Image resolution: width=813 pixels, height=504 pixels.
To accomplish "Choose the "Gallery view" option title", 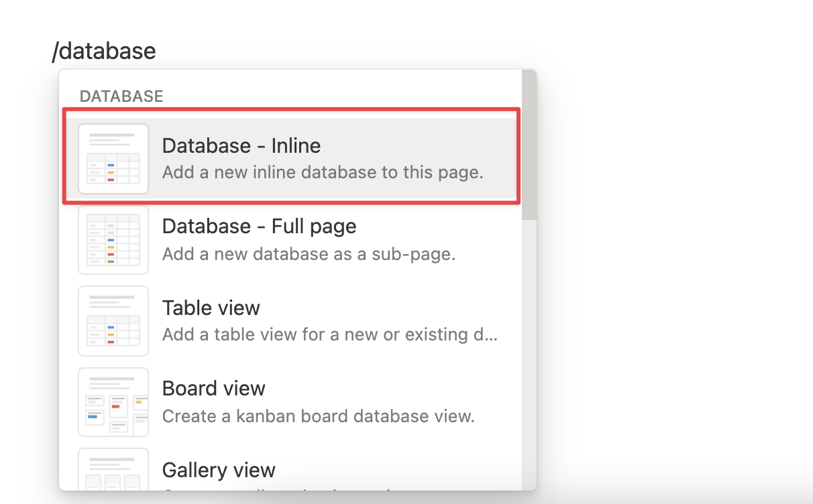I will [219, 470].
